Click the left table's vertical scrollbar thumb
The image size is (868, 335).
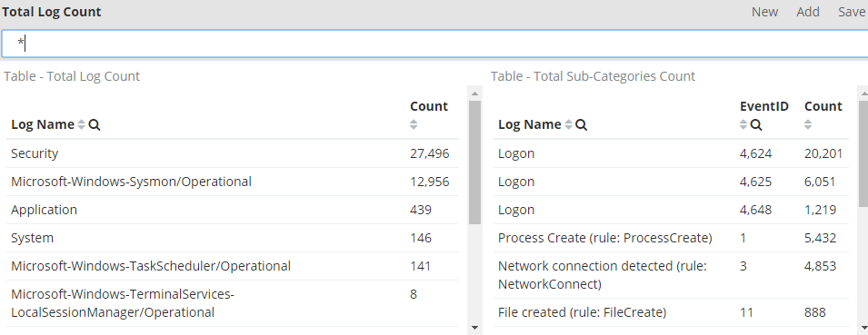(474, 163)
